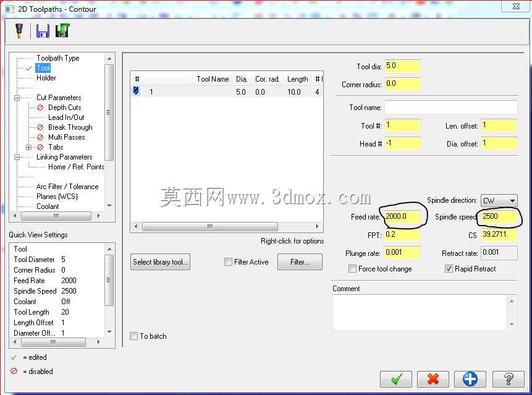Image resolution: width=532 pixels, height=395 pixels.
Task: Click the Quick View horizontal scrollbar thumb
Action: click(x=53, y=342)
